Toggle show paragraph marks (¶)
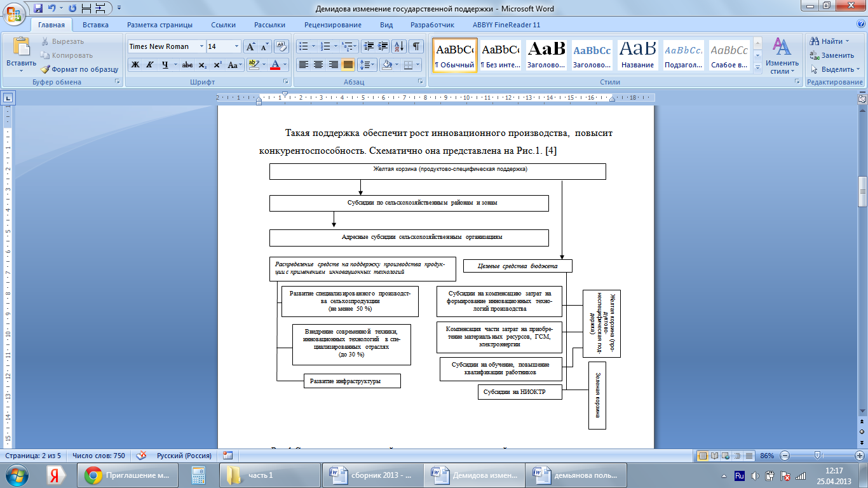The width and height of the screenshot is (868, 488). click(x=416, y=46)
